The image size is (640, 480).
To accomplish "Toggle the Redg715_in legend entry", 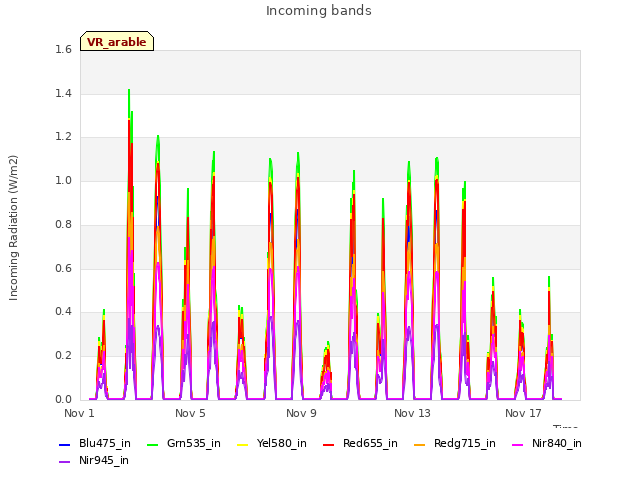I will [x=455, y=443].
